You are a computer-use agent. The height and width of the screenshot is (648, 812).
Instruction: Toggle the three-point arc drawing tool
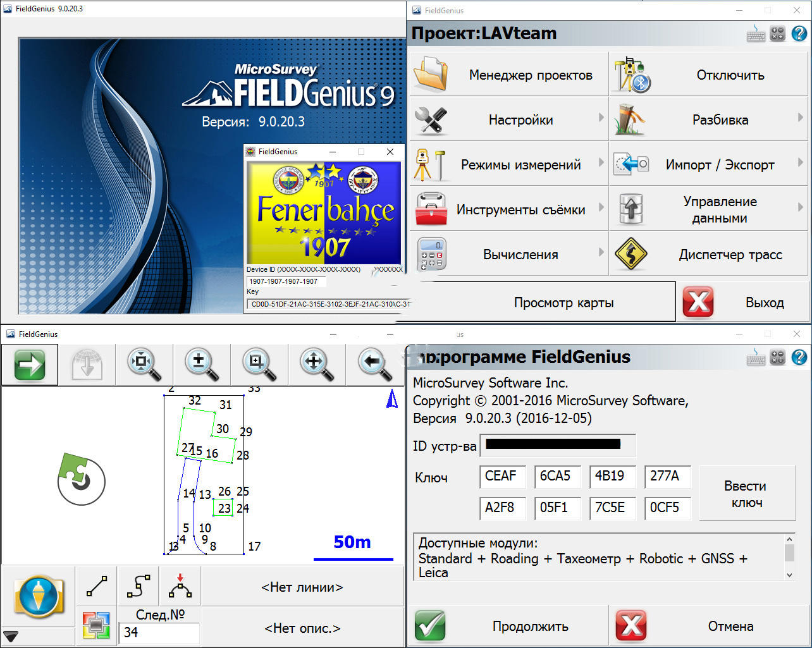point(180,587)
